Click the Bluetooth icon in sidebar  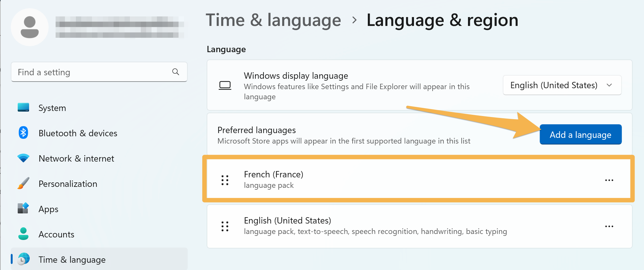(x=23, y=133)
